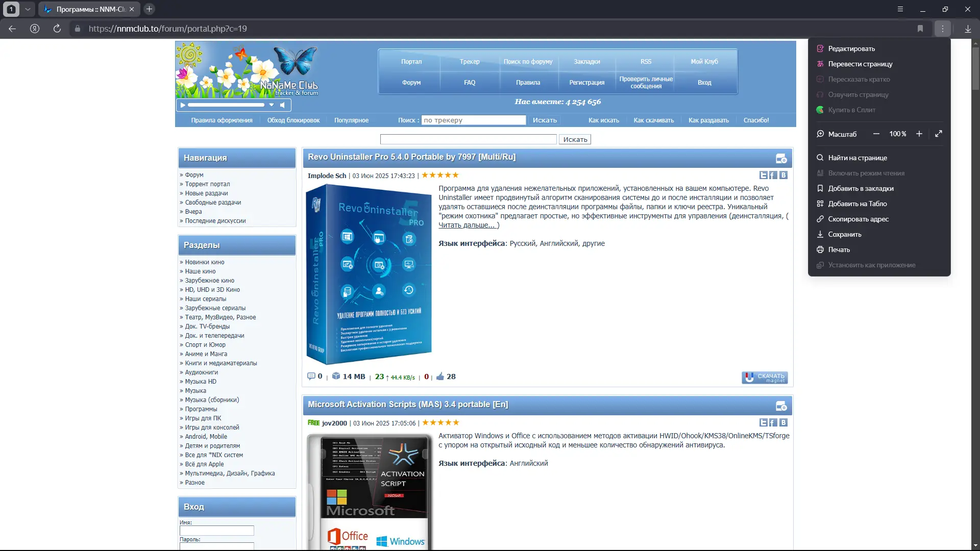Viewport: 980px width, 551px height.
Task: Play the NNM-Club radio player
Action: coord(183,105)
